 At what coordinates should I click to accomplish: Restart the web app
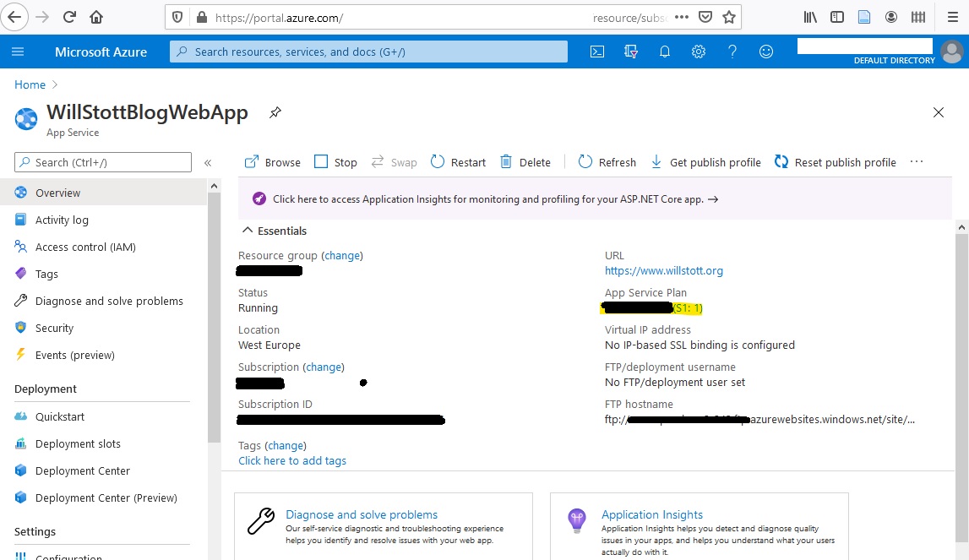tap(457, 161)
